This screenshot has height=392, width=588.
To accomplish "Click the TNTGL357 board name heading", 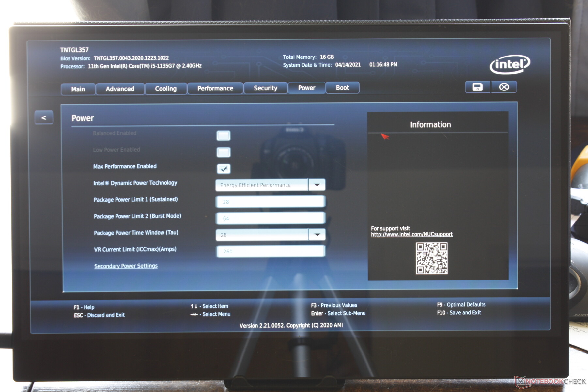I will (x=74, y=50).
